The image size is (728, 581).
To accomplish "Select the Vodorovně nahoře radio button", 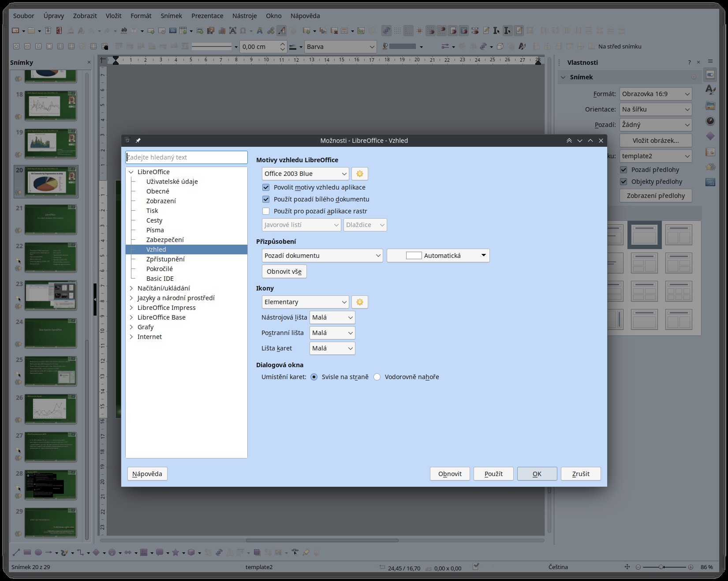I will pyautogui.click(x=377, y=377).
